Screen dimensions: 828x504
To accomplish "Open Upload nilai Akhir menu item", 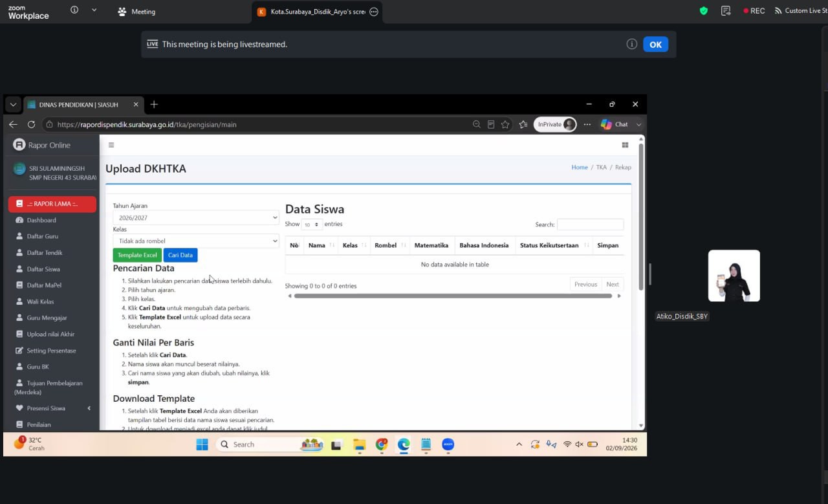I will click(50, 334).
